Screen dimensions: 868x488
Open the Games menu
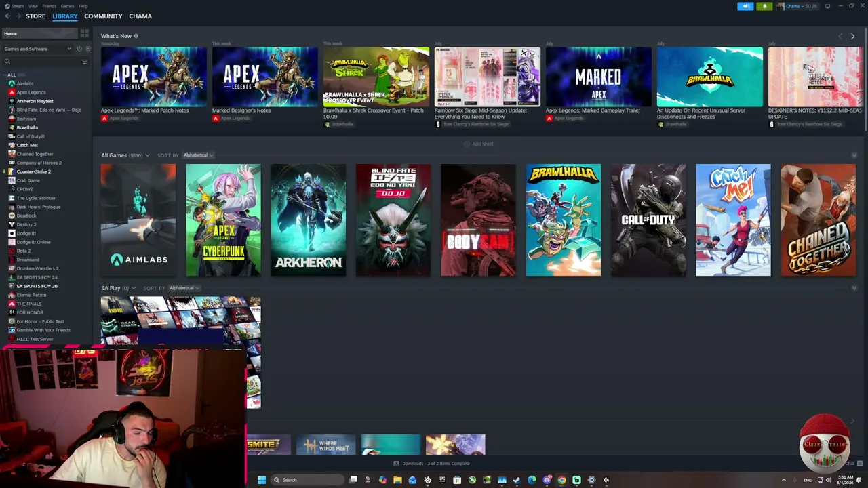click(x=67, y=6)
